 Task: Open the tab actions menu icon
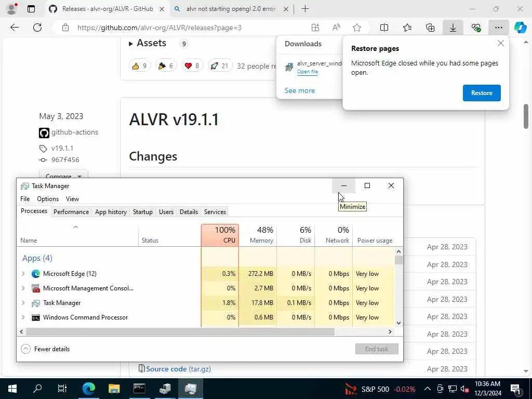(31, 9)
